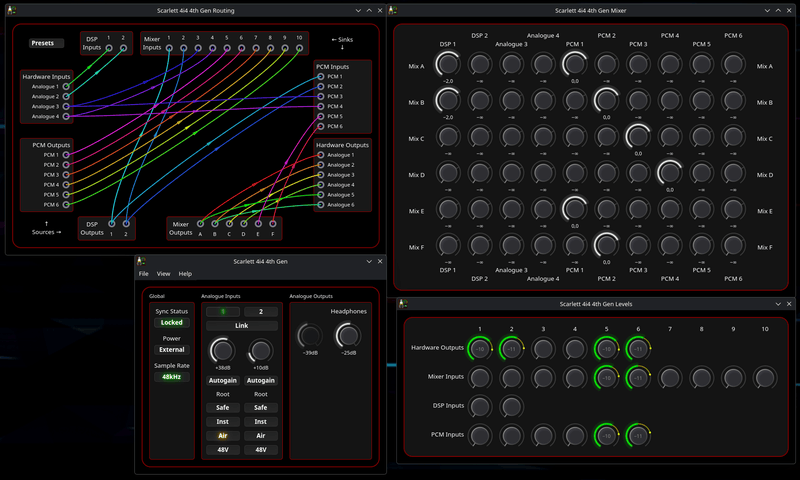800x480 pixels.
Task: Click the PCM 6 socket under PCM Outputs
Action: coord(66,205)
